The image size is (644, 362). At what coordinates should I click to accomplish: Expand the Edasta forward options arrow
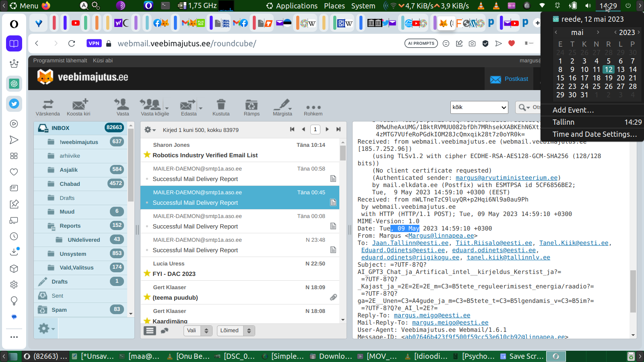(x=200, y=108)
